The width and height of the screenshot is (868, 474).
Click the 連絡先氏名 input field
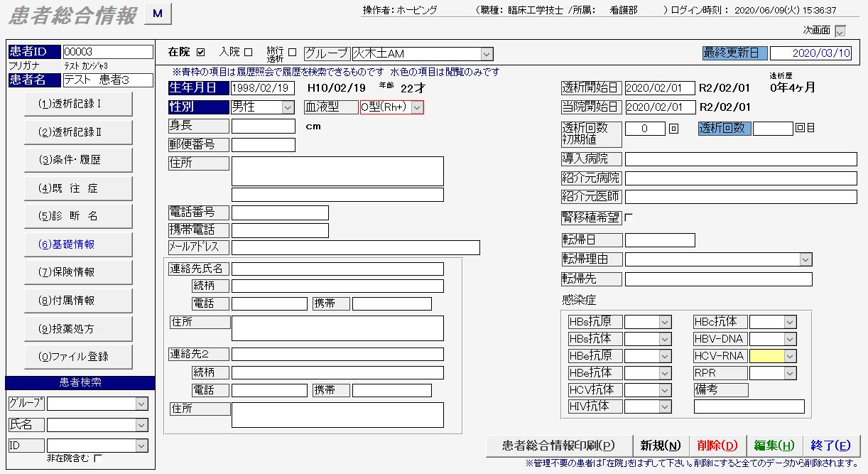click(x=337, y=269)
